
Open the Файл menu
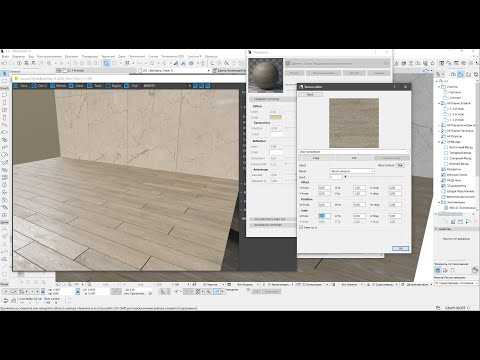tap(6, 57)
